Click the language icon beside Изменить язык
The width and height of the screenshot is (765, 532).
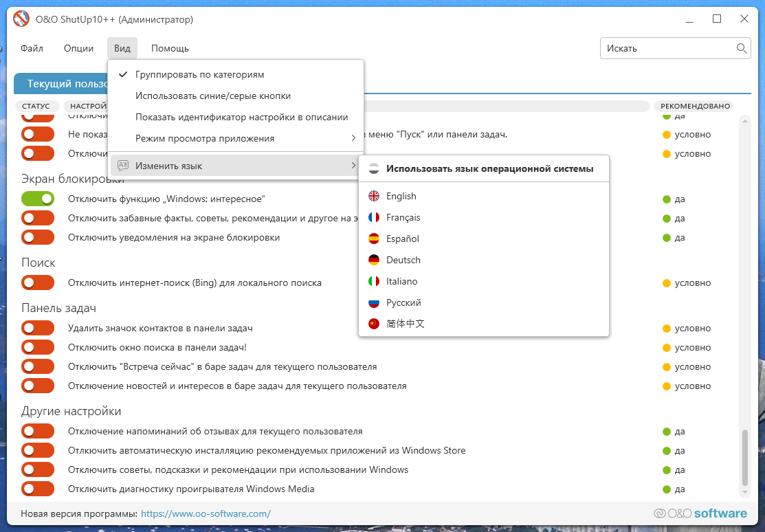(123, 166)
